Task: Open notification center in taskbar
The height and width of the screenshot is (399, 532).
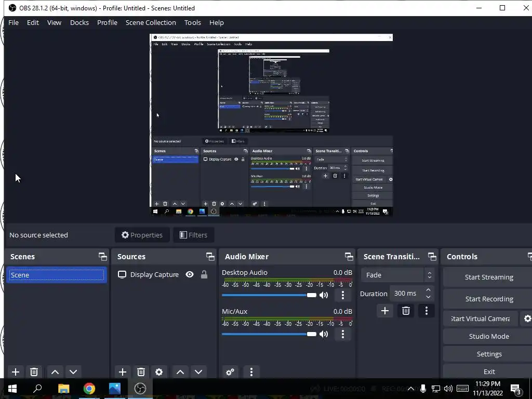Action: tap(516, 389)
